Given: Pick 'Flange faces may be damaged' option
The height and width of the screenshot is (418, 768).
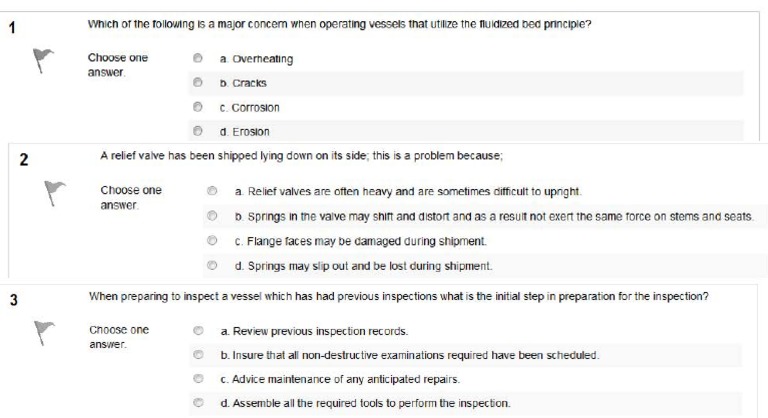Looking at the screenshot, I should click(x=212, y=241).
